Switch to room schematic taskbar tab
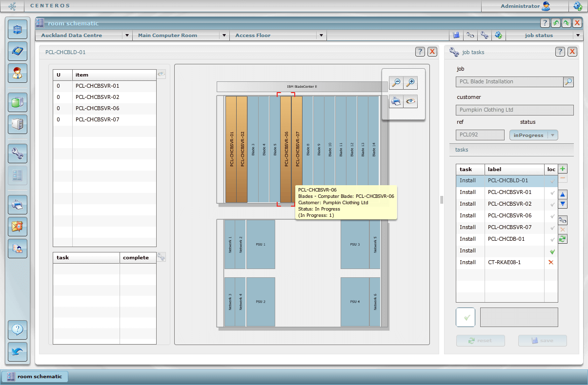The image size is (588, 385). point(35,376)
